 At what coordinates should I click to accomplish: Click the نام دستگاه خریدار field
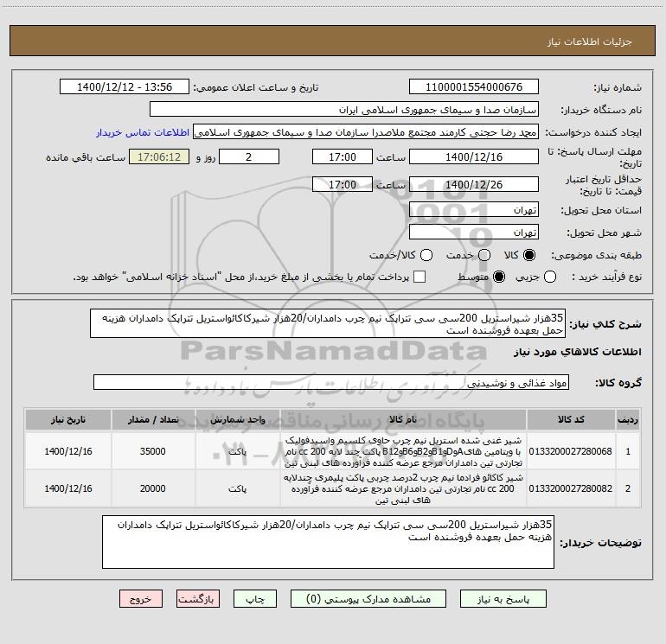(344, 109)
